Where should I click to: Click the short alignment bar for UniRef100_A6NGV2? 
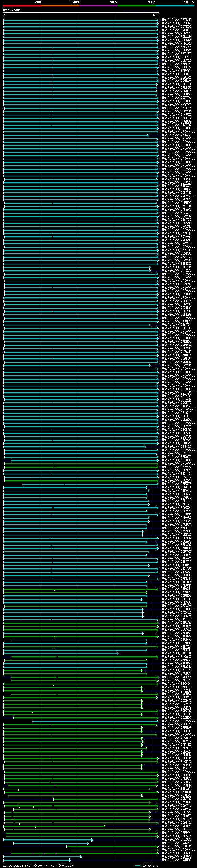[43, 857]
